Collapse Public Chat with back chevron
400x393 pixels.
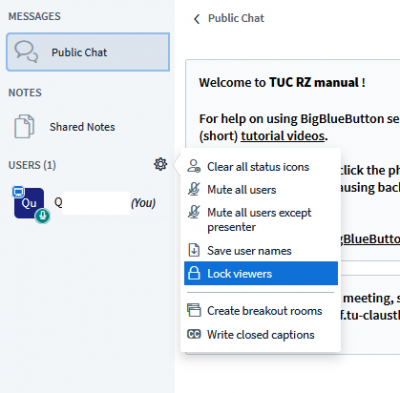[197, 19]
